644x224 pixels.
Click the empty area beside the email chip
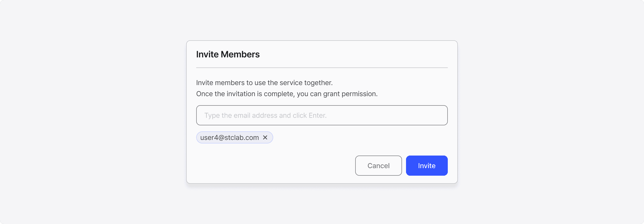[360, 137]
